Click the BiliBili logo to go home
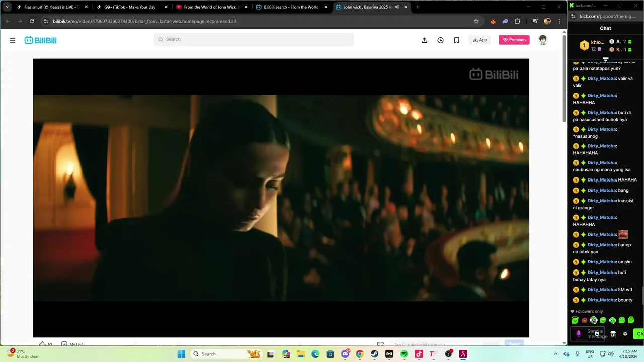Image resolution: width=644 pixels, height=362 pixels. [x=41, y=40]
